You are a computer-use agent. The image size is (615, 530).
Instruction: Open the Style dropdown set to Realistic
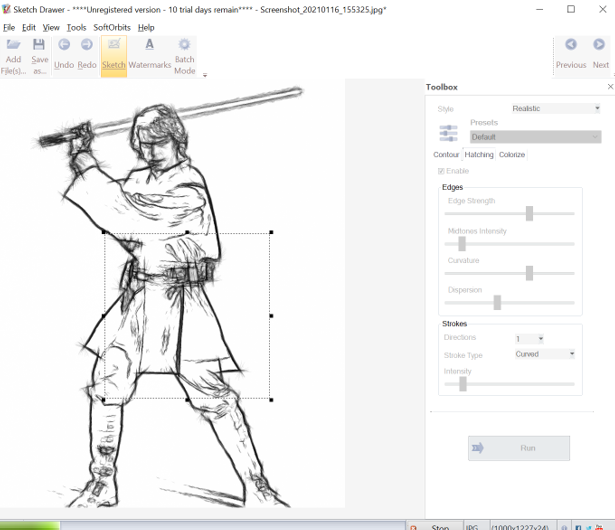click(556, 108)
